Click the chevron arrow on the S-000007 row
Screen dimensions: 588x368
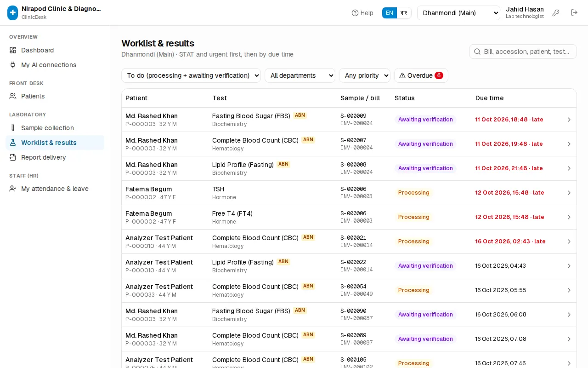tap(569, 144)
